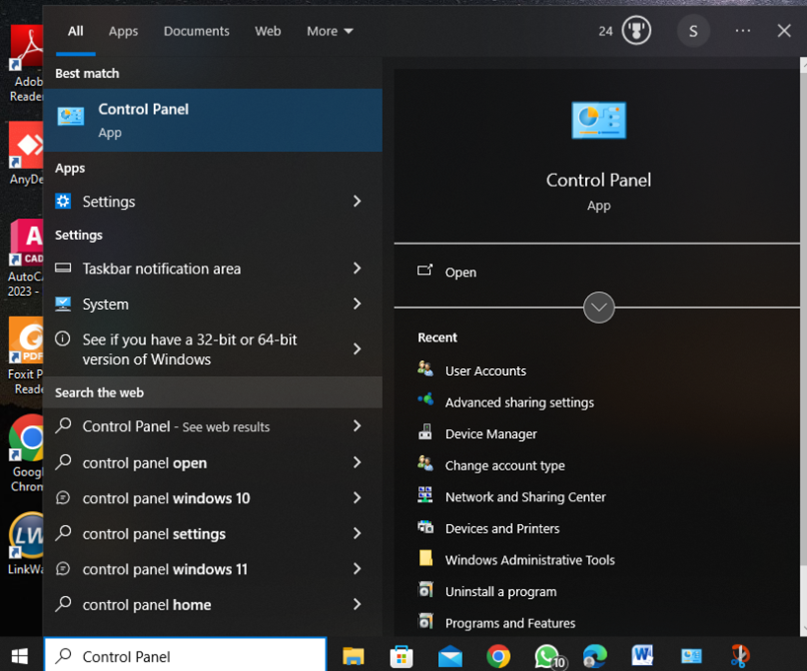Open Microsoft Word from the taskbar
807x671 pixels.
[x=642, y=656]
